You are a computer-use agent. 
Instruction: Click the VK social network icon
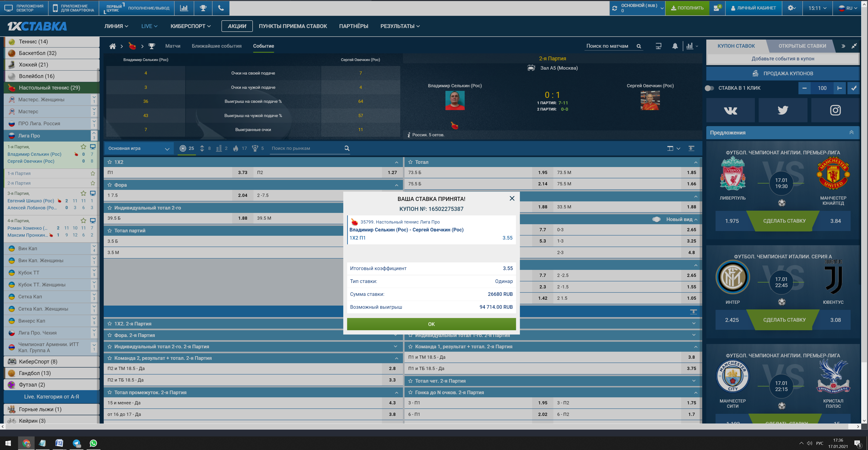[730, 110]
